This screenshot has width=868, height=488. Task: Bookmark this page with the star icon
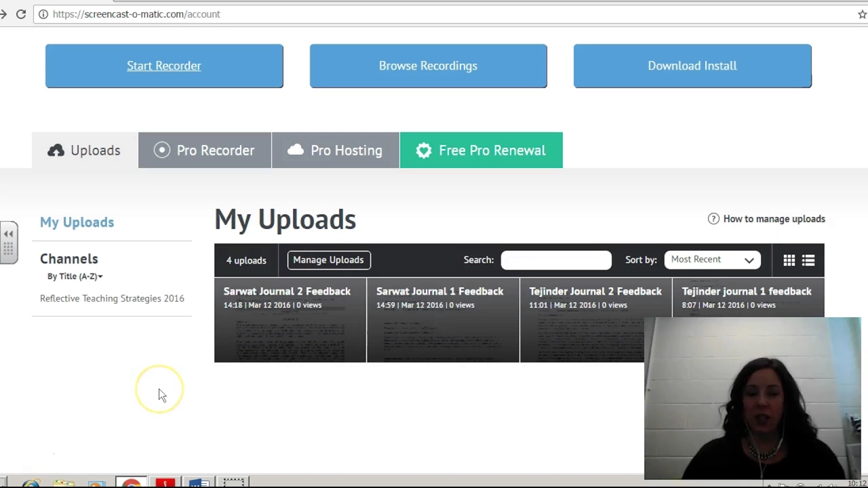(862, 14)
